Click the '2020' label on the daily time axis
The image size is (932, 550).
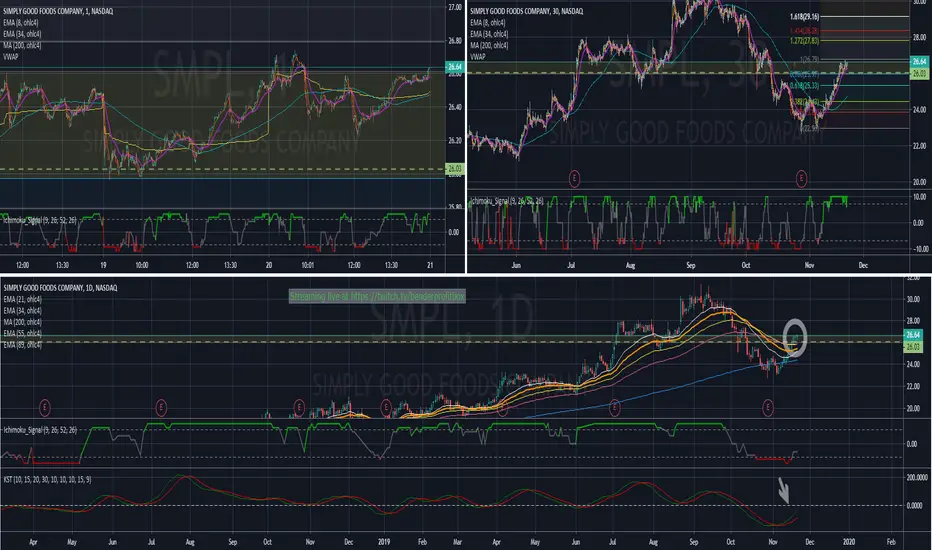point(849,542)
